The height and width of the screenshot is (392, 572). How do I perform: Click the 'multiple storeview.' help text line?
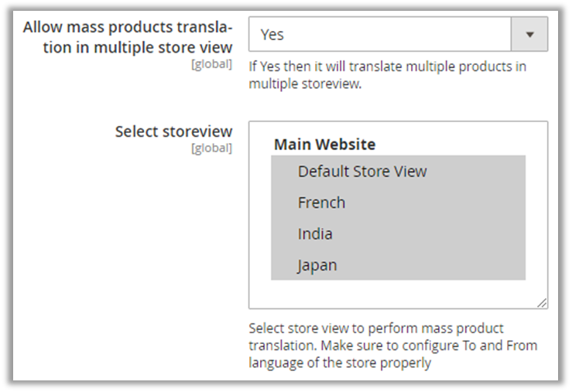305,84
